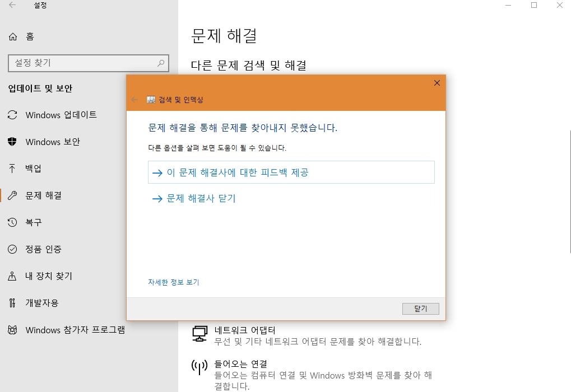
Task: Minimize the Settings window
Action: click(508, 5)
